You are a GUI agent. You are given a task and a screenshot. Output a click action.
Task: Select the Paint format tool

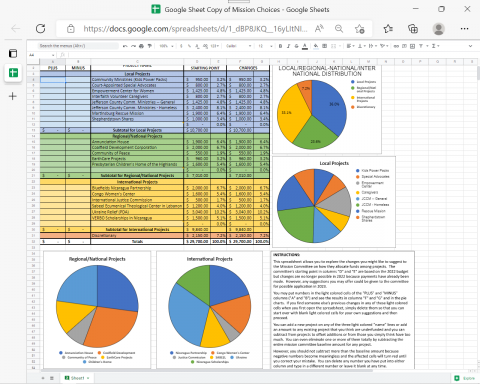(150, 46)
